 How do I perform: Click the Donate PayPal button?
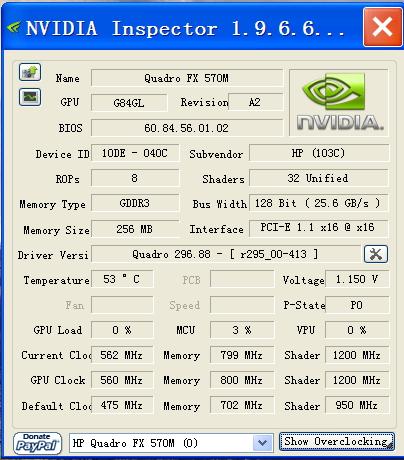coord(37,443)
